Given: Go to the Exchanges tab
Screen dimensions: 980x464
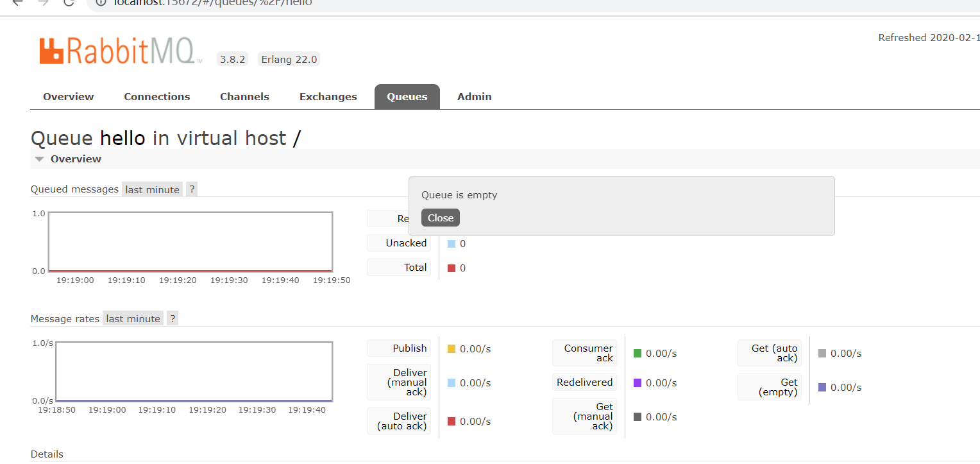Looking at the screenshot, I should pyautogui.click(x=328, y=97).
